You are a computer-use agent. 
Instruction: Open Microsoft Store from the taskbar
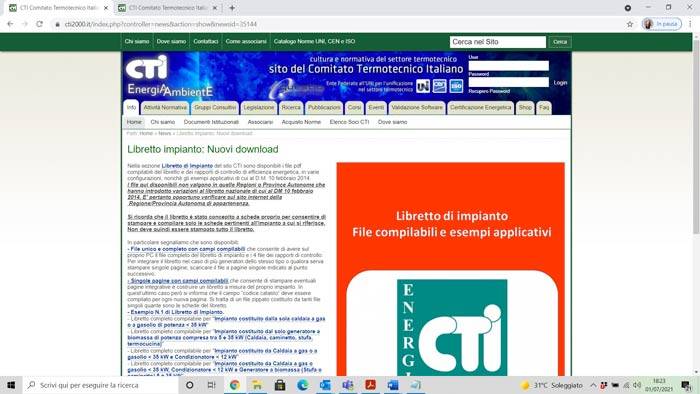point(280,385)
